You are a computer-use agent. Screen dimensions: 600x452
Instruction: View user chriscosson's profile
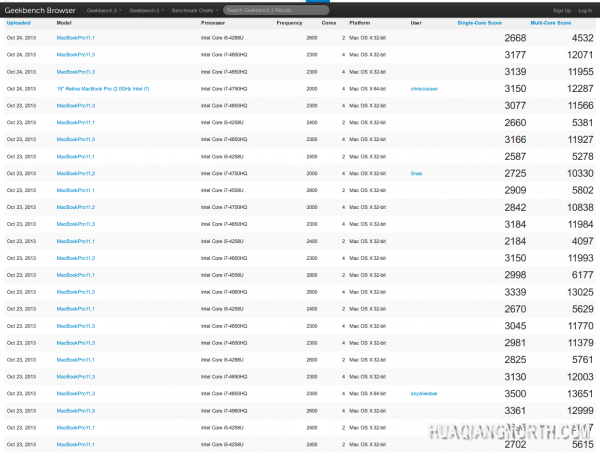pyautogui.click(x=424, y=89)
